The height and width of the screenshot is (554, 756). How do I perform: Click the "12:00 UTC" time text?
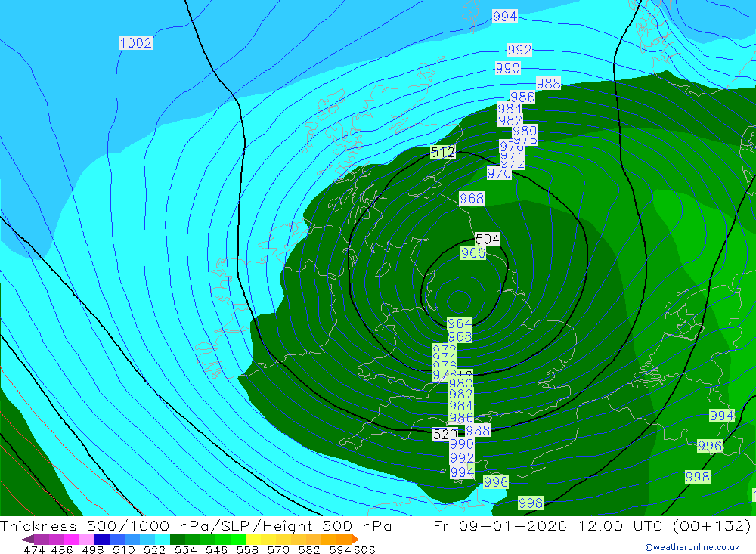621,526
